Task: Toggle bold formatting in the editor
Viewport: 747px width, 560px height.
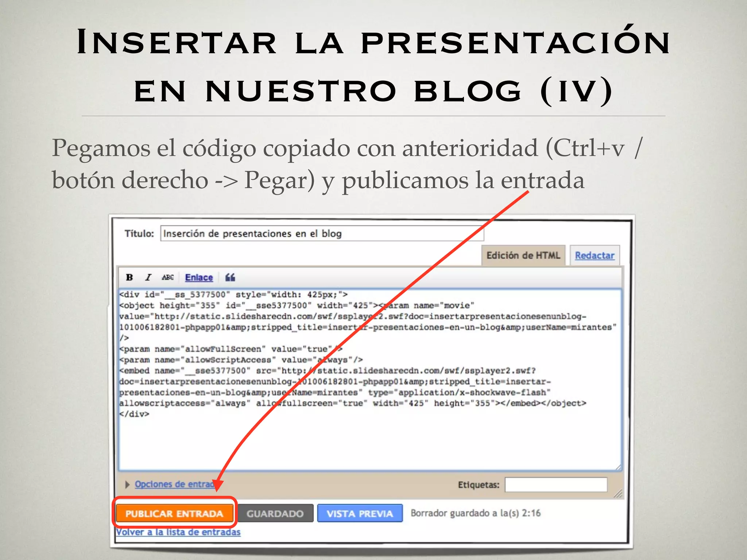Action: click(x=129, y=277)
